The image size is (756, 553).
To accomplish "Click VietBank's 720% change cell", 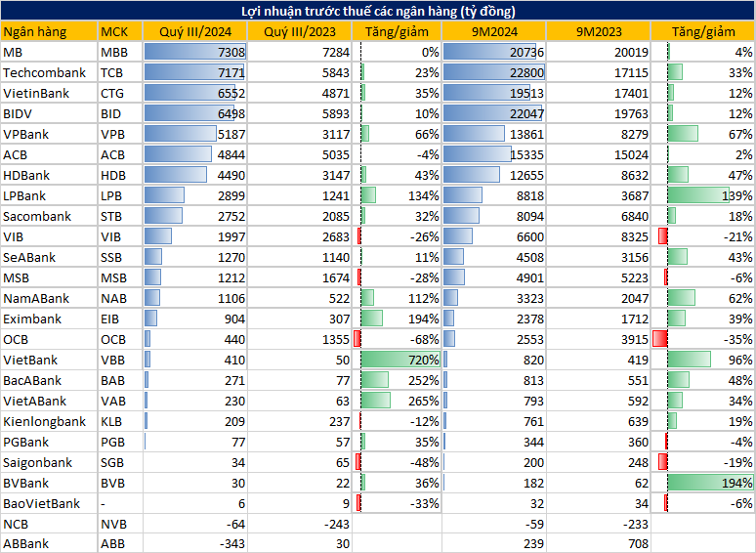I will [397, 360].
